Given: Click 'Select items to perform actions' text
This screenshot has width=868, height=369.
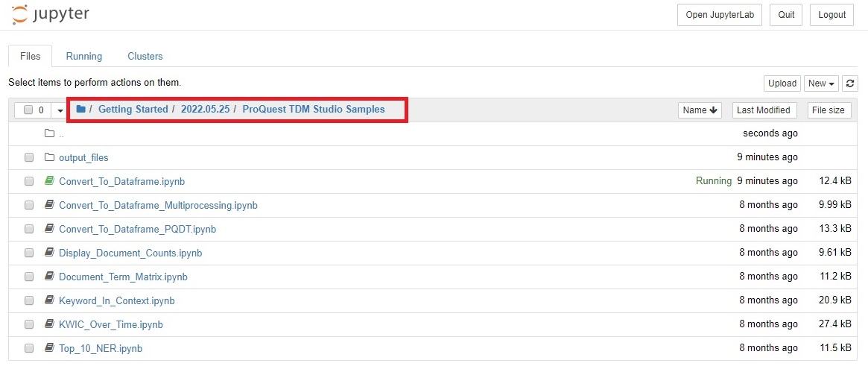Looking at the screenshot, I should 95,83.
